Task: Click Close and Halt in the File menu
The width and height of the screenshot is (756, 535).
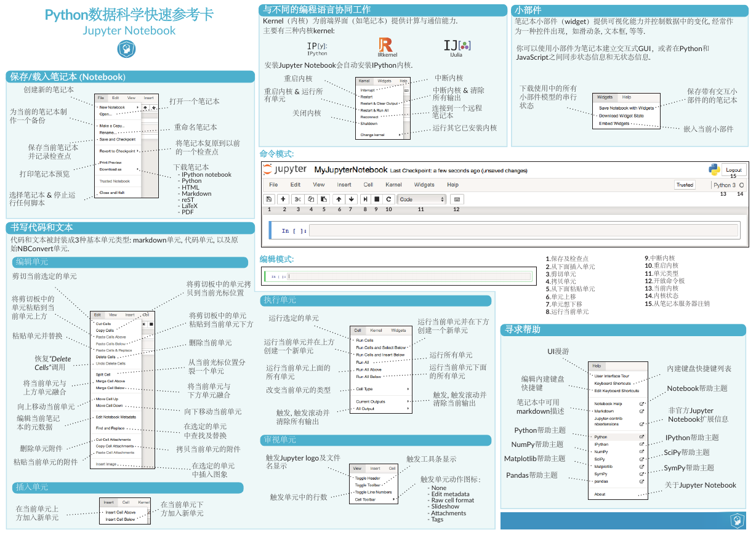Action: coord(113,192)
